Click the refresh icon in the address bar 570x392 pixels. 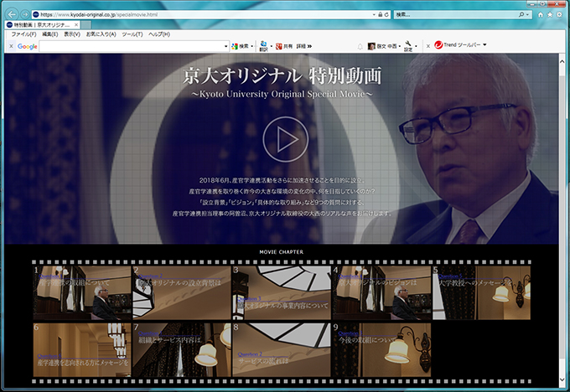(x=386, y=14)
